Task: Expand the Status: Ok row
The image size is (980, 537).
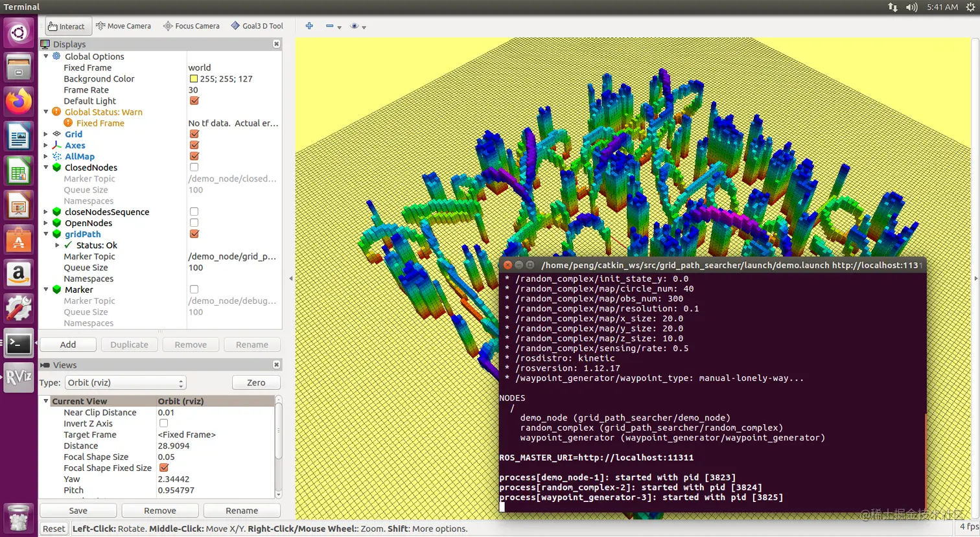Action: pos(57,245)
